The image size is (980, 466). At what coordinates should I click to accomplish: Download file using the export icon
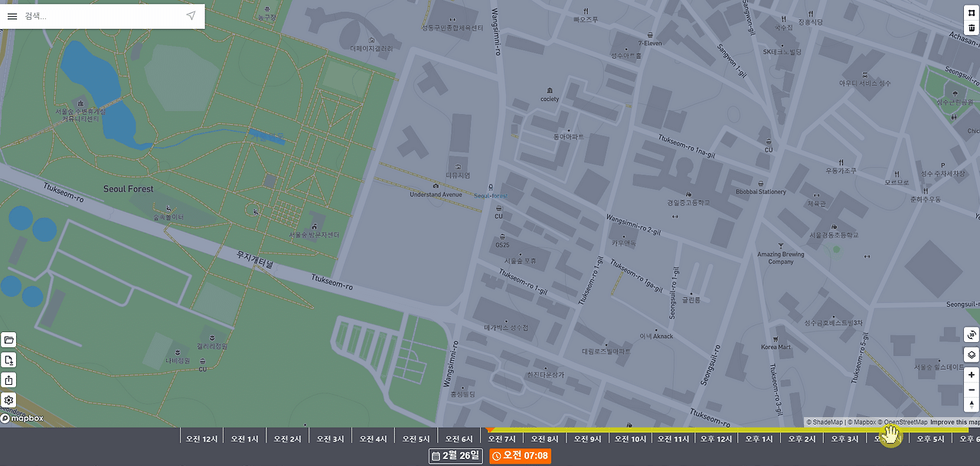click(9, 360)
